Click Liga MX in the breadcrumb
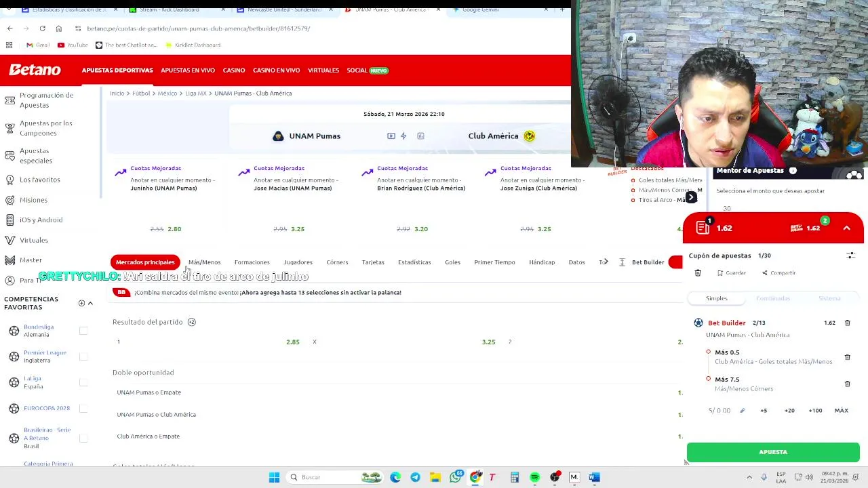 [x=196, y=94]
